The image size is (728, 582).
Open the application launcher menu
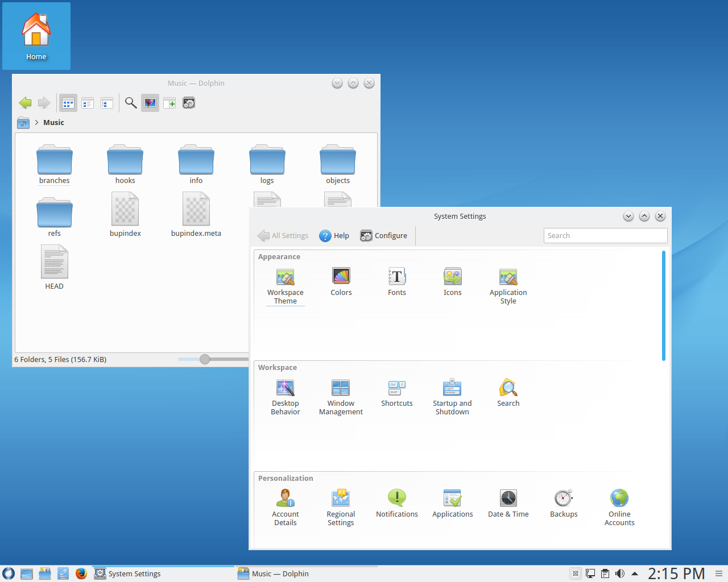tap(9, 573)
